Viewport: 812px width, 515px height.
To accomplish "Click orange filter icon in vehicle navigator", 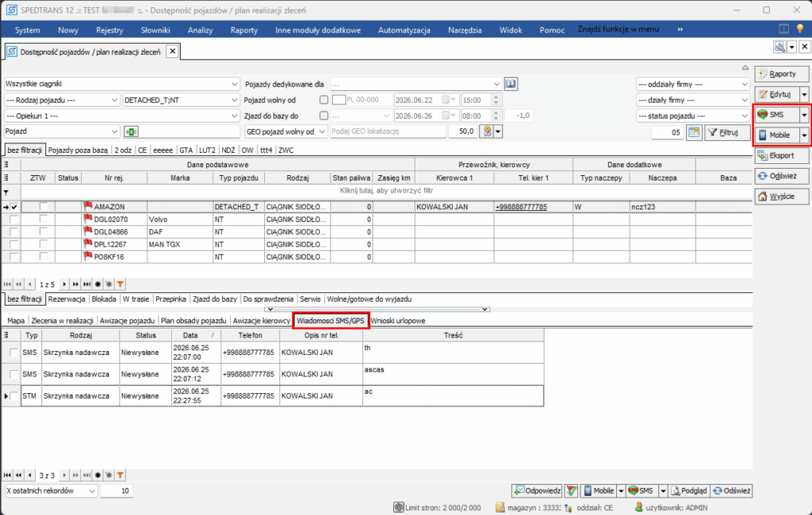I will [x=121, y=284].
